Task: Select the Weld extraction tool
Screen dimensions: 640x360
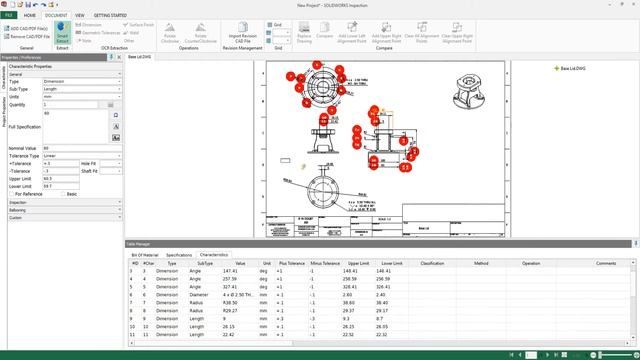Action: [131, 33]
